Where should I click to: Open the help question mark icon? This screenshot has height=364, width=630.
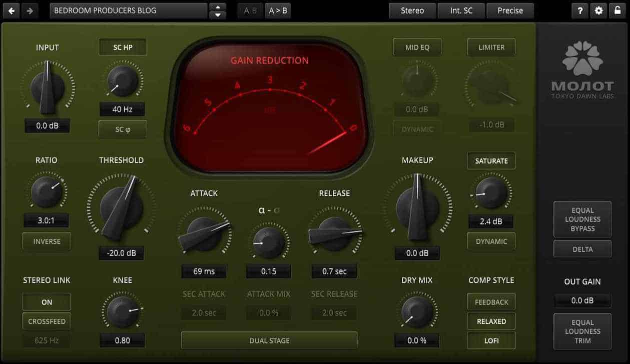579,10
